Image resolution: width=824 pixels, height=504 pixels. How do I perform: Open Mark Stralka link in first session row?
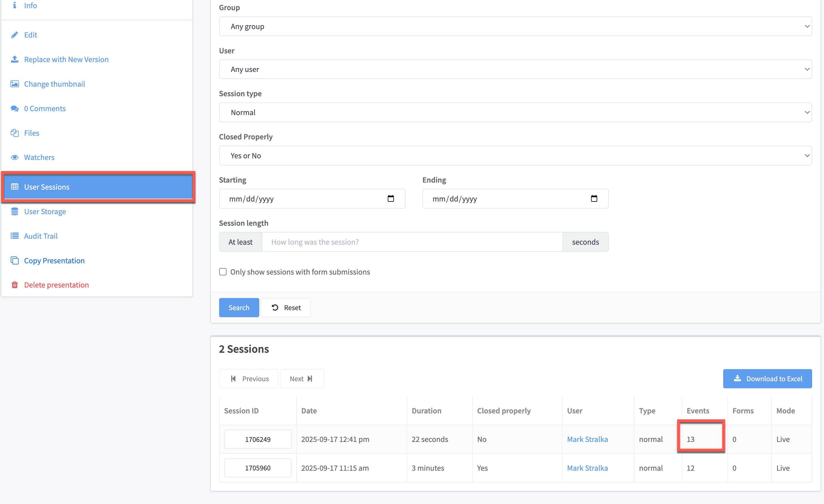(587, 439)
